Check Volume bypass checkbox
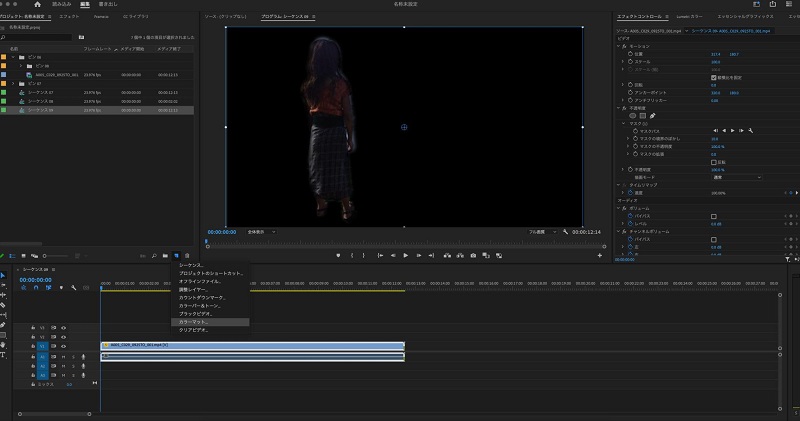The image size is (800, 421). click(714, 216)
